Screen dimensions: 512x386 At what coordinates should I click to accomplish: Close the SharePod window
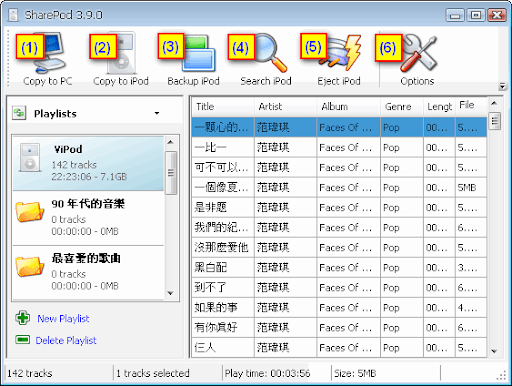click(x=497, y=15)
